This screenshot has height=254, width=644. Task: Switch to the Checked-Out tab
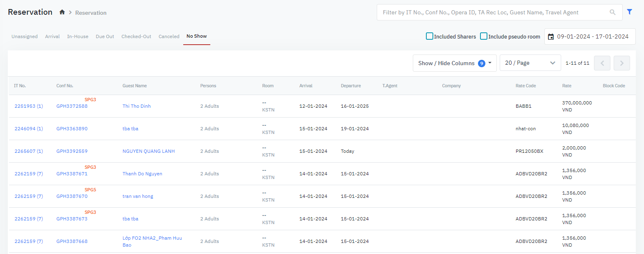click(136, 36)
